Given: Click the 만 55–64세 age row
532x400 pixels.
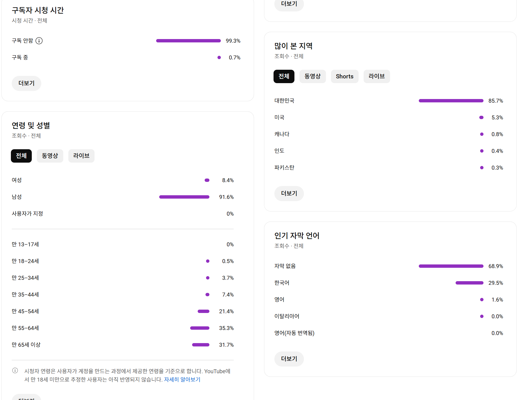Looking at the screenshot, I should coord(25,328).
